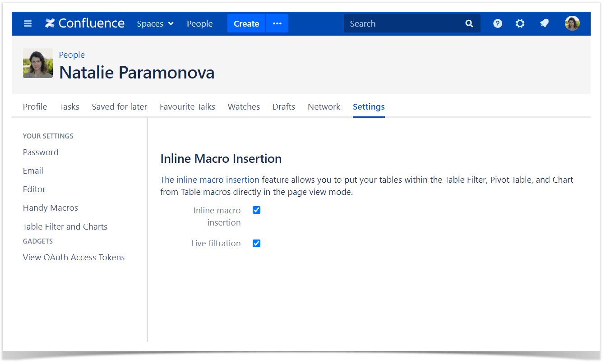
Task: Open the hamburger sidebar menu icon
Action: click(x=28, y=23)
